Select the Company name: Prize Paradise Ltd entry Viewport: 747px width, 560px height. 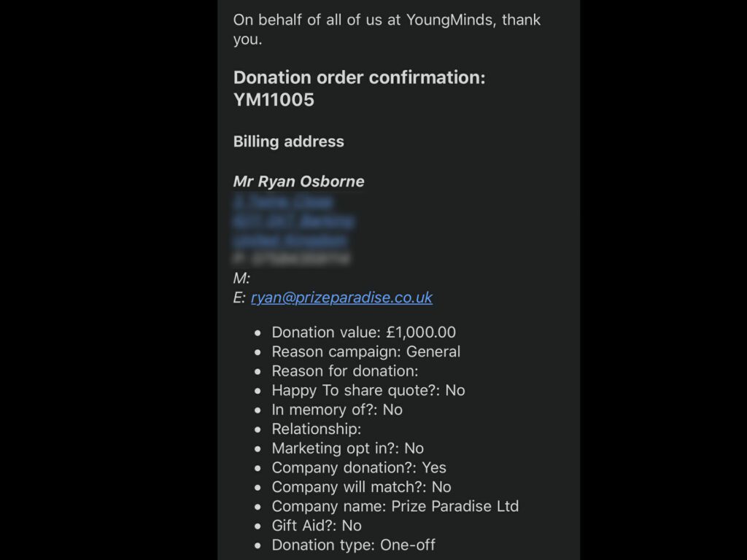395,506
